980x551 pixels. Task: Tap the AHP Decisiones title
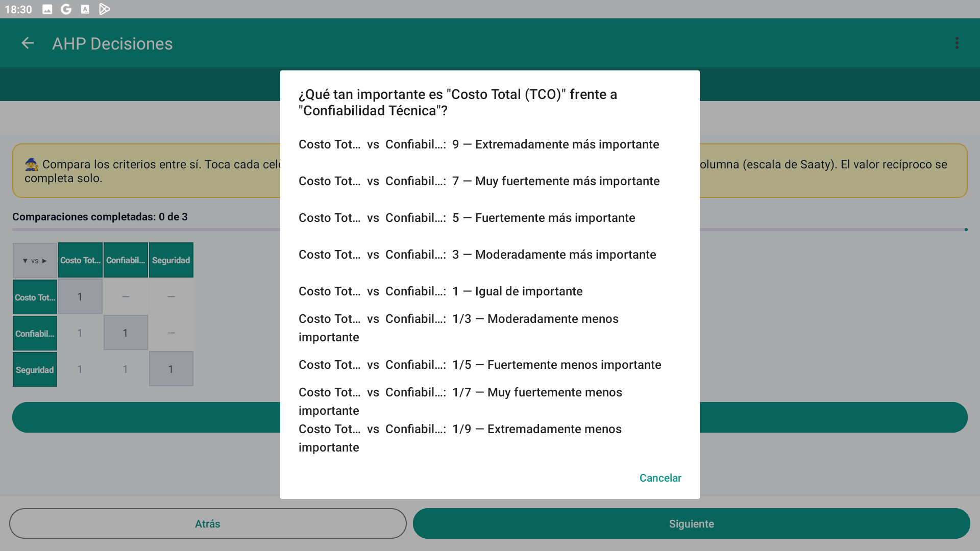pos(112,43)
